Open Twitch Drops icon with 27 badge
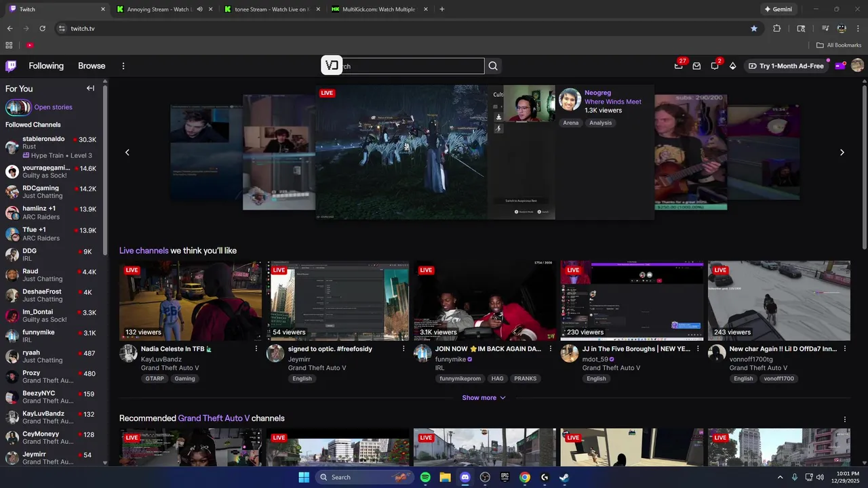This screenshot has width=868, height=488. [x=679, y=65]
